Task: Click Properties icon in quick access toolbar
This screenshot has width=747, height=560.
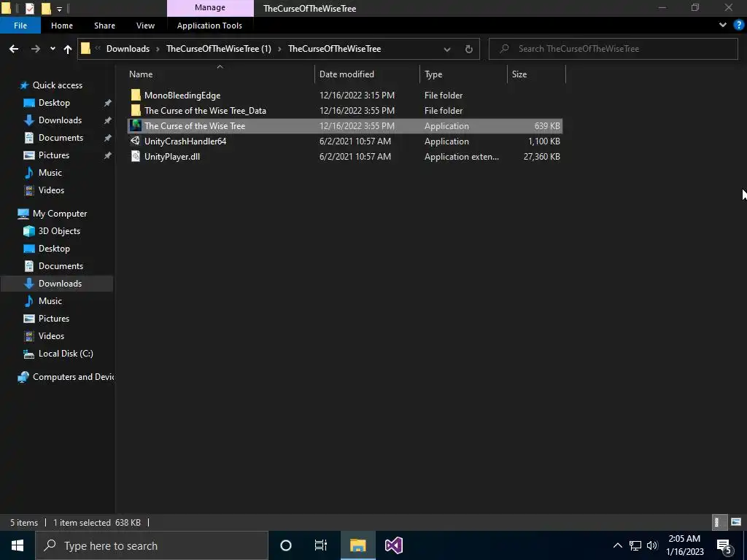Action: [x=29, y=8]
